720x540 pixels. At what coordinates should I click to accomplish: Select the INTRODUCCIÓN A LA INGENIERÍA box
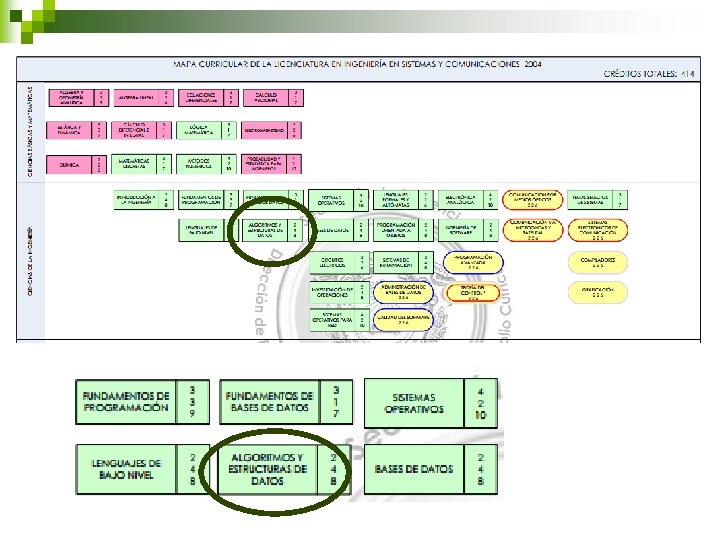pyautogui.click(x=143, y=200)
